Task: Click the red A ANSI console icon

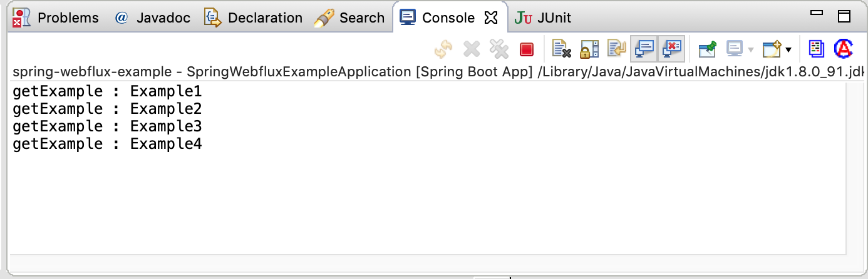Action: click(x=844, y=49)
